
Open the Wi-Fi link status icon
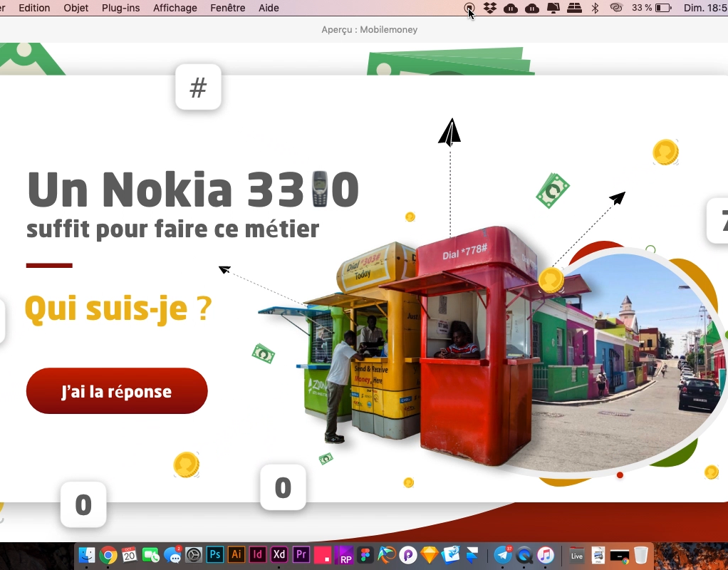pyautogui.click(x=616, y=8)
